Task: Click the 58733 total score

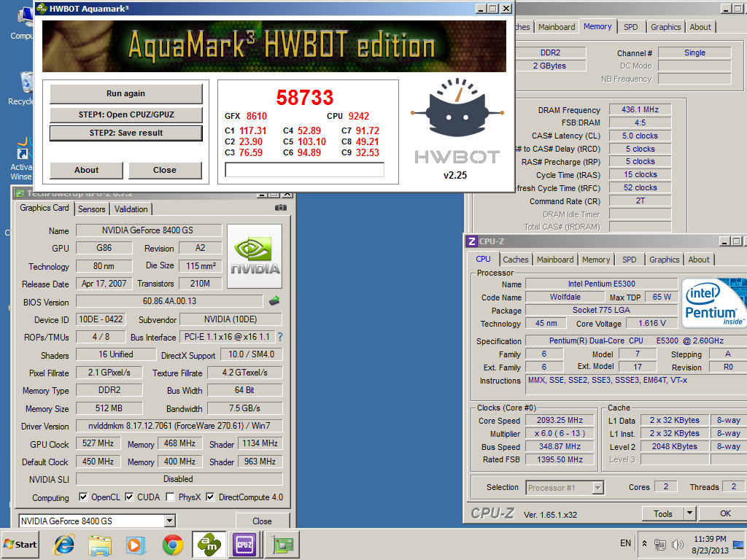Action: pos(305,98)
